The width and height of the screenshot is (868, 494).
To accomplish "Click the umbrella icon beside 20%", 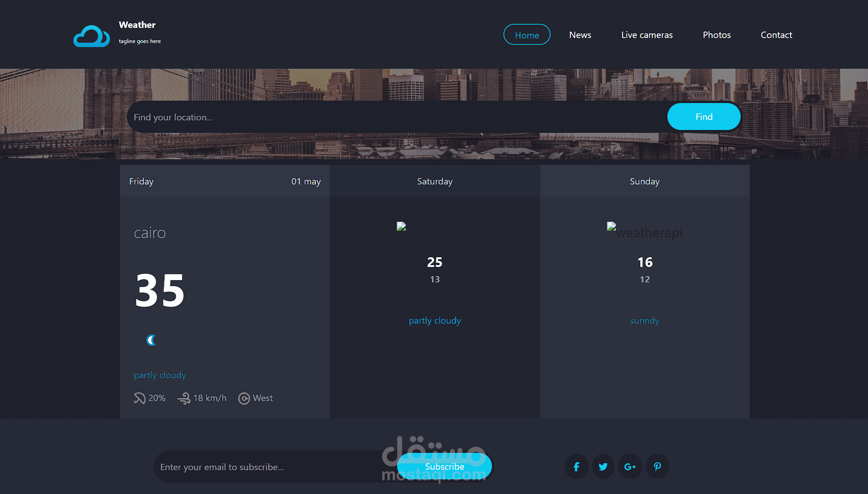I will click(139, 398).
